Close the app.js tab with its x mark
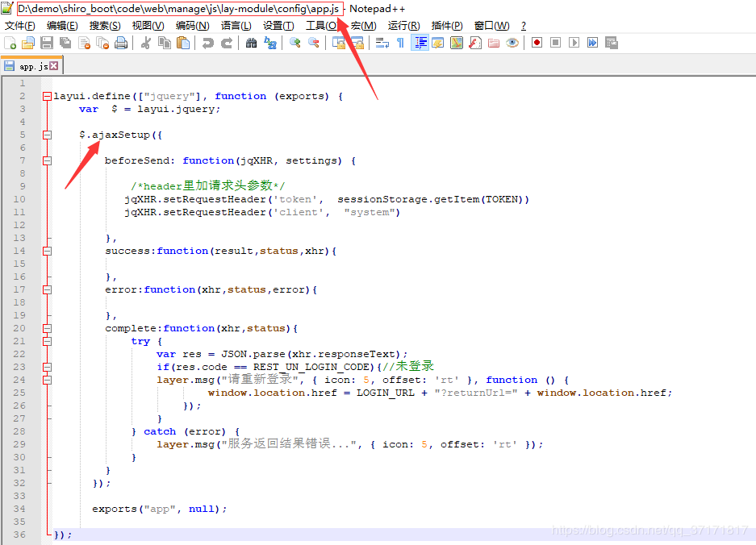 click(52, 65)
